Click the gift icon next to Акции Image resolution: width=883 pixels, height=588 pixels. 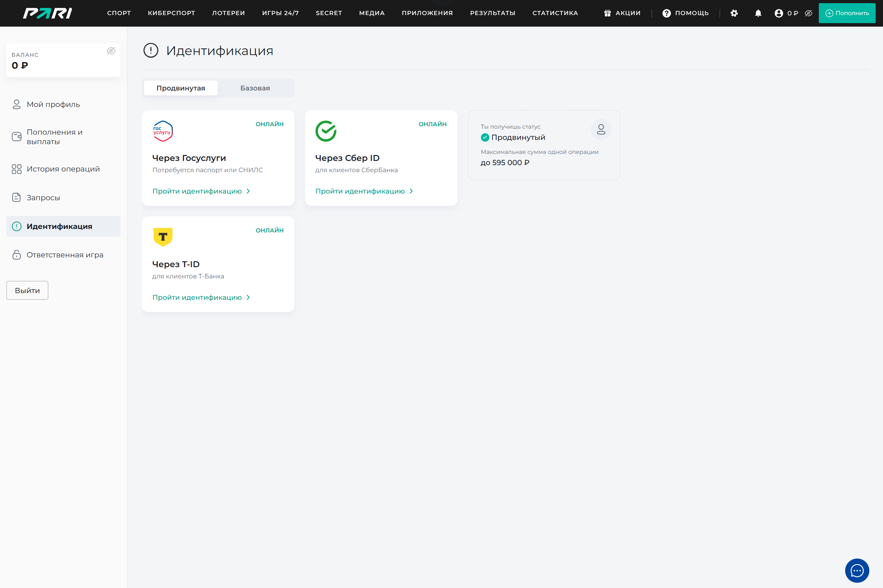607,13
